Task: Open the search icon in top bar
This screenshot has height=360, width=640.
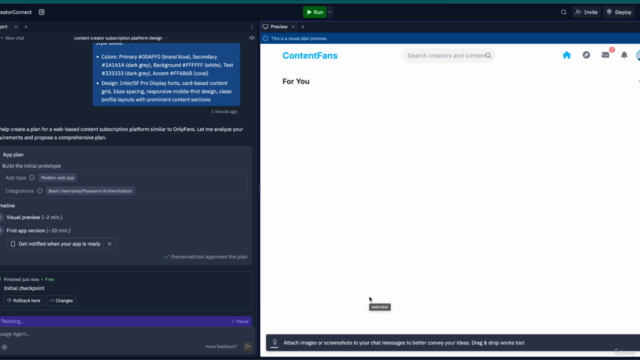Action: click(x=564, y=12)
